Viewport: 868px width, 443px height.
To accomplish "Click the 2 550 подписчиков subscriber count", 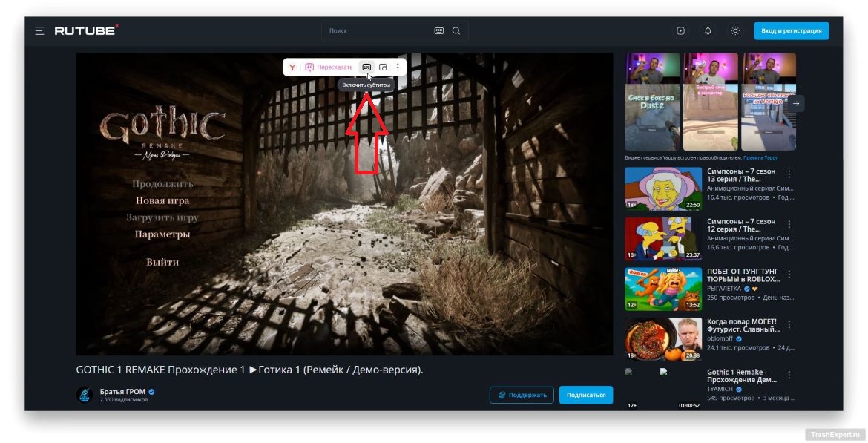I will coord(123,400).
